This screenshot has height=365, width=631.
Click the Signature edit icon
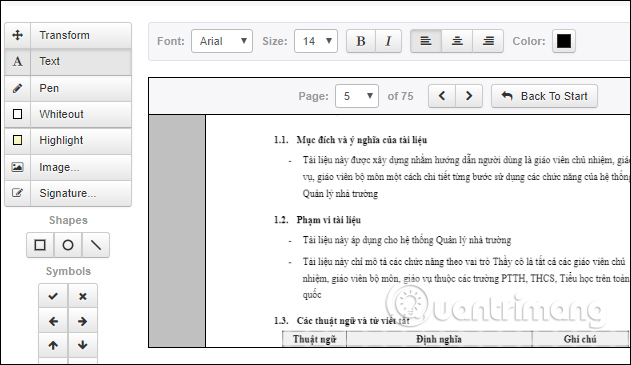pyautogui.click(x=17, y=193)
